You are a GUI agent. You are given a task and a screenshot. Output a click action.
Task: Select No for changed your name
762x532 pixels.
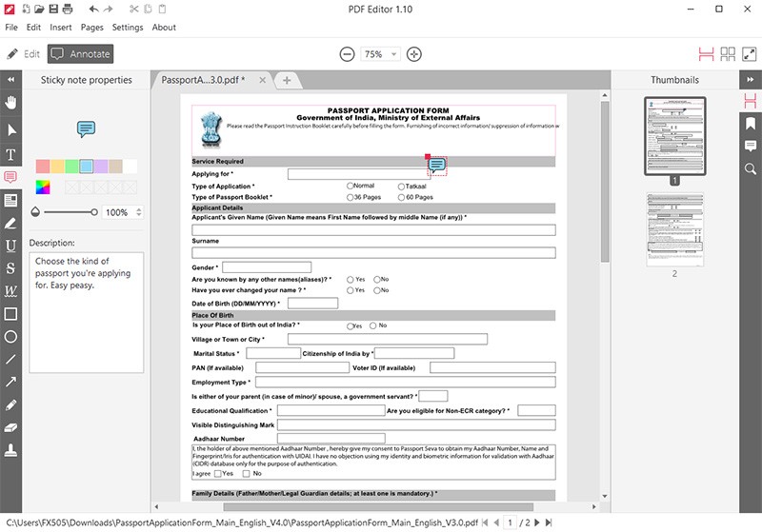coord(376,290)
